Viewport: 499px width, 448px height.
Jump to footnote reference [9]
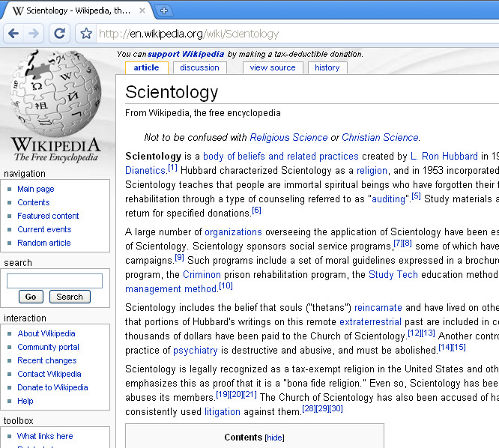click(x=180, y=258)
